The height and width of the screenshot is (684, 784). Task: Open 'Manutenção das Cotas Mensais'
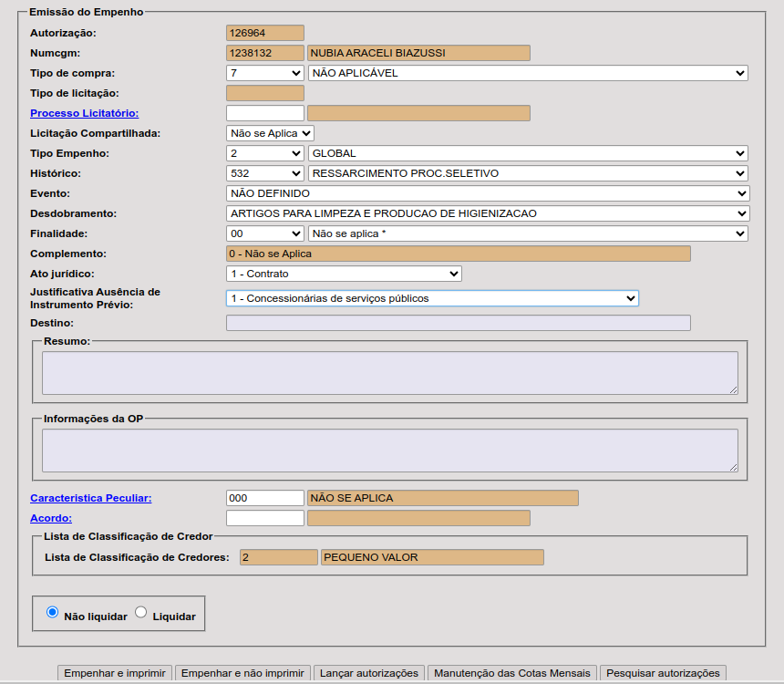[512, 673]
